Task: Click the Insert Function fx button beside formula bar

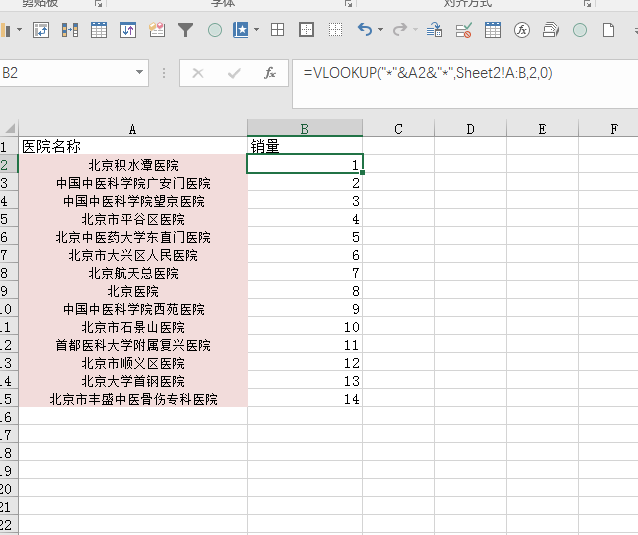Action: [269, 73]
